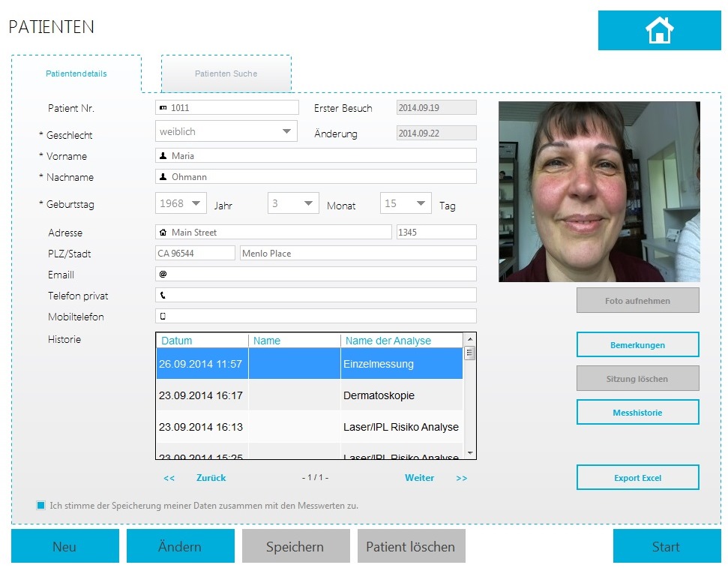Image resolution: width=728 pixels, height=571 pixels.
Task: Select history row 23.09.2014 16:17
Action: 310,395
